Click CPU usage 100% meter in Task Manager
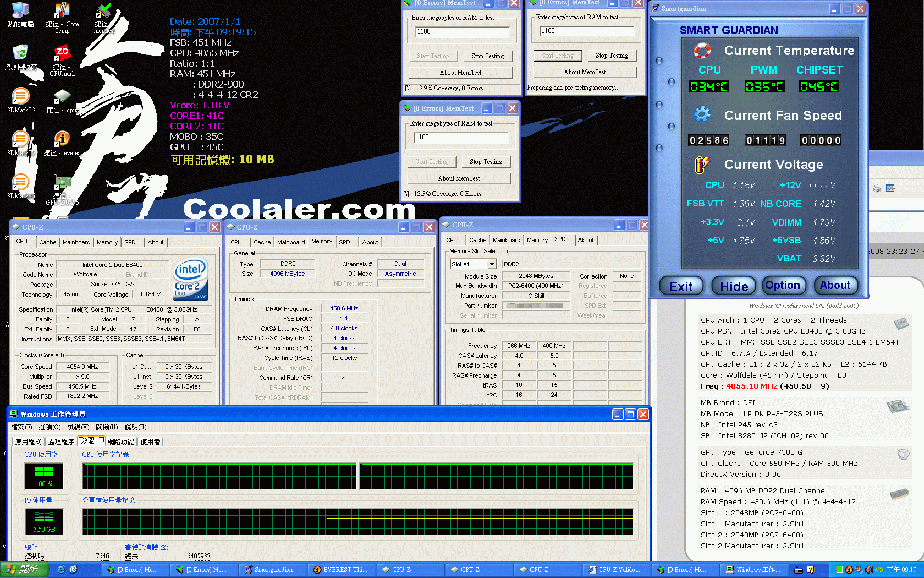Viewport: 924px width, 578px height. click(44, 476)
